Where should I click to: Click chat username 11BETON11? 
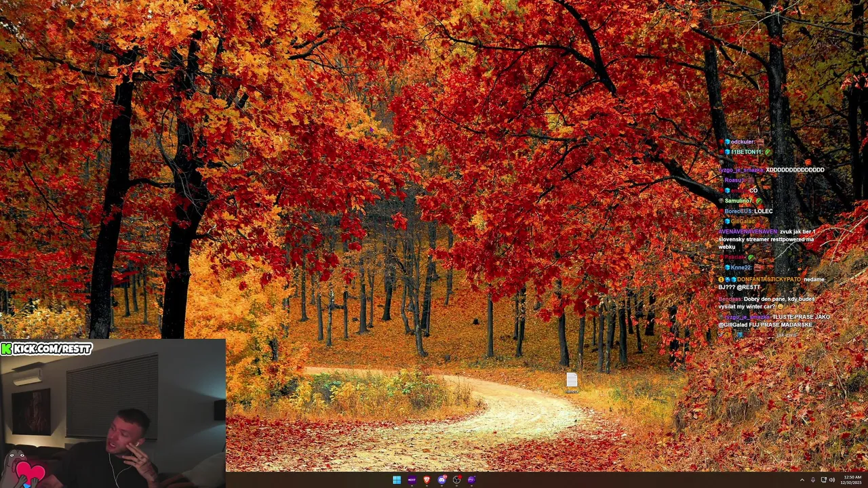pos(747,152)
